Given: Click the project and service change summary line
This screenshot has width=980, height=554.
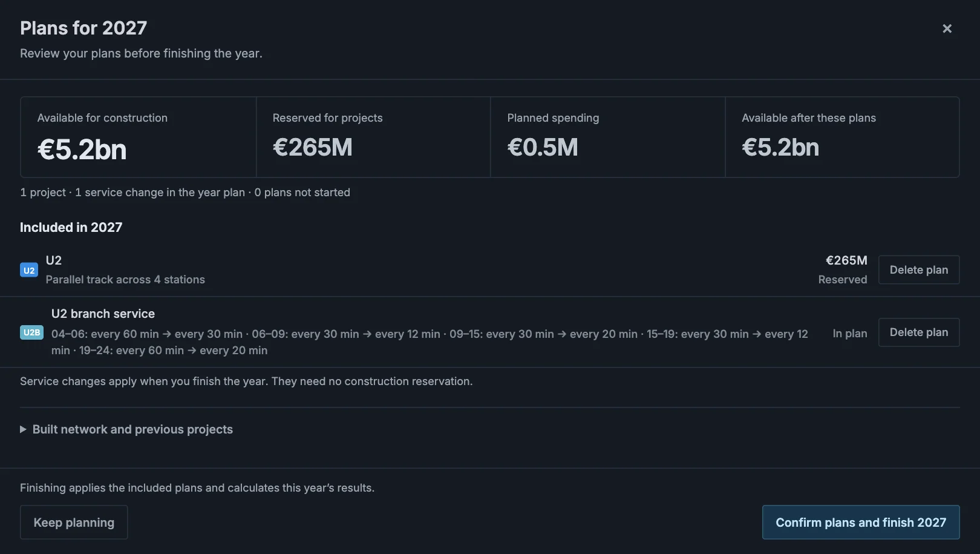Looking at the screenshot, I should pyautogui.click(x=185, y=193).
